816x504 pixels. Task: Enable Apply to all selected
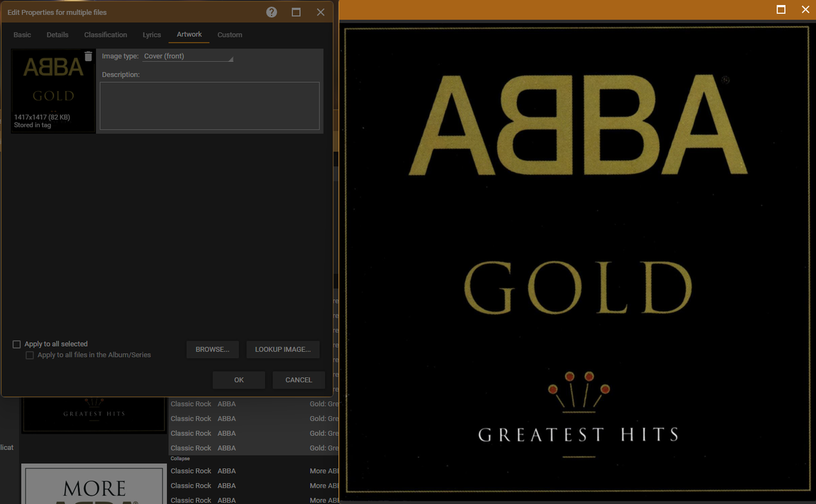(17, 344)
